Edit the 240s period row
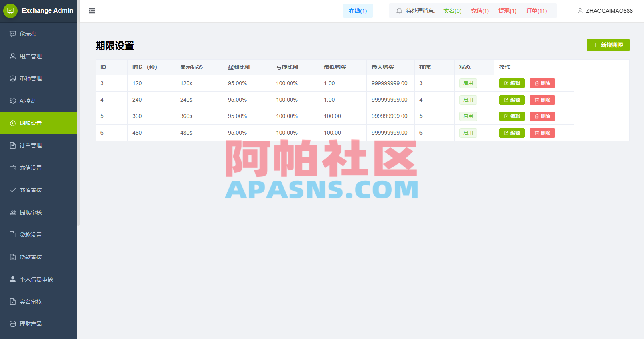644x339 pixels. pyautogui.click(x=512, y=100)
